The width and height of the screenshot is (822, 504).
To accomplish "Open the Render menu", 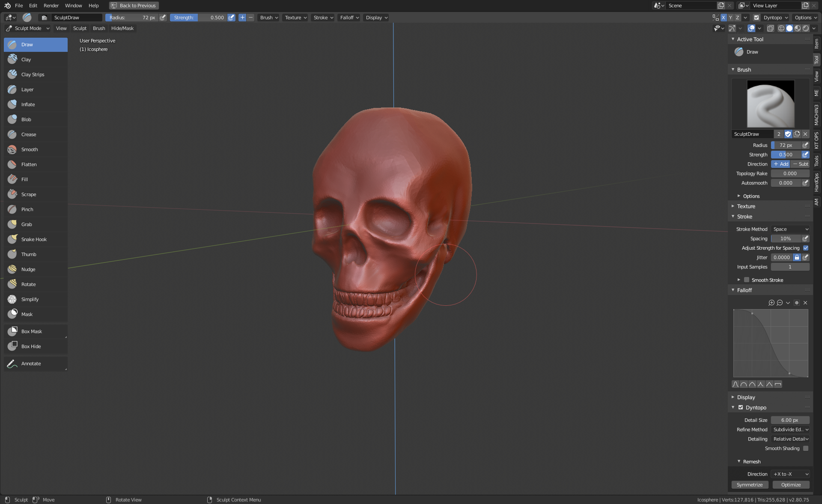I will (x=51, y=6).
